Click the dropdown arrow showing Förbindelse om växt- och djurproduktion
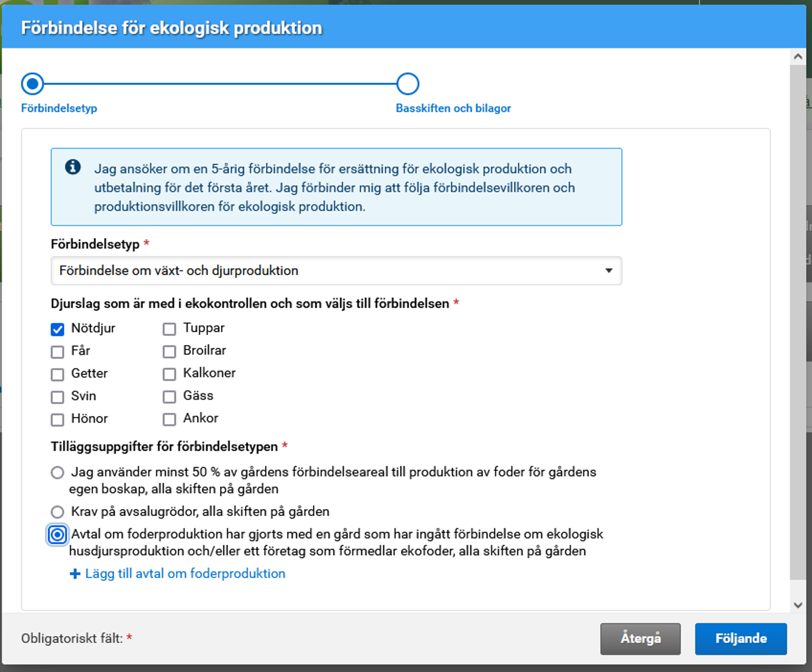The width and height of the screenshot is (812, 672). click(609, 271)
